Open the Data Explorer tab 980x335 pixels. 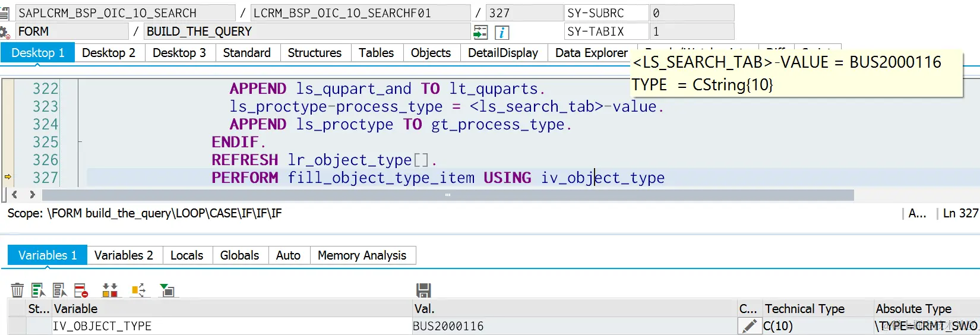pyautogui.click(x=592, y=53)
